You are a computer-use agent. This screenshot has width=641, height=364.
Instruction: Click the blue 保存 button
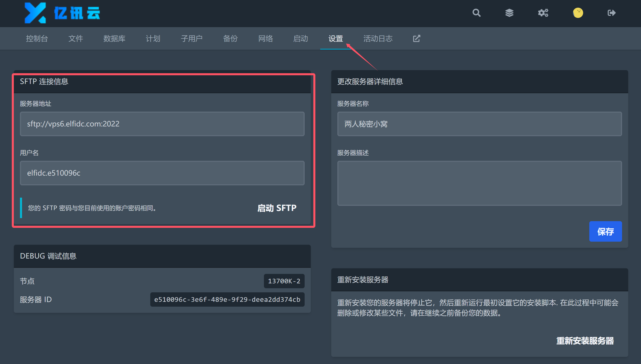605,231
